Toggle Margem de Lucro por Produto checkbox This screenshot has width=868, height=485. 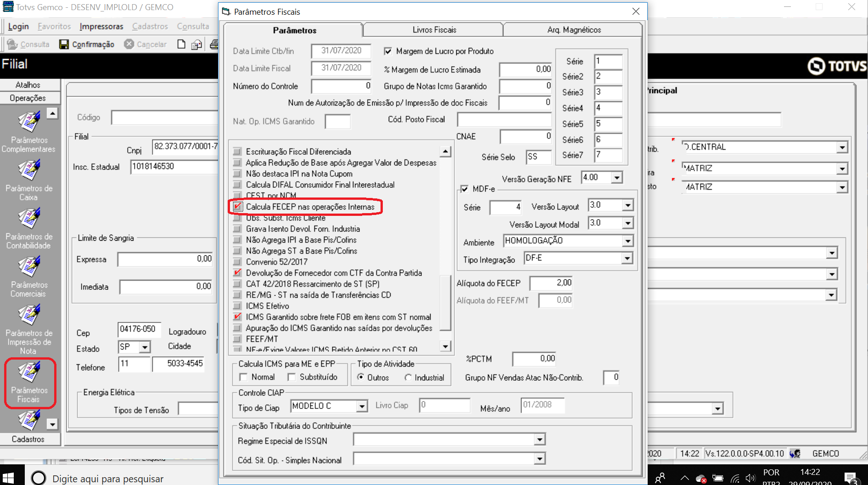(x=388, y=51)
